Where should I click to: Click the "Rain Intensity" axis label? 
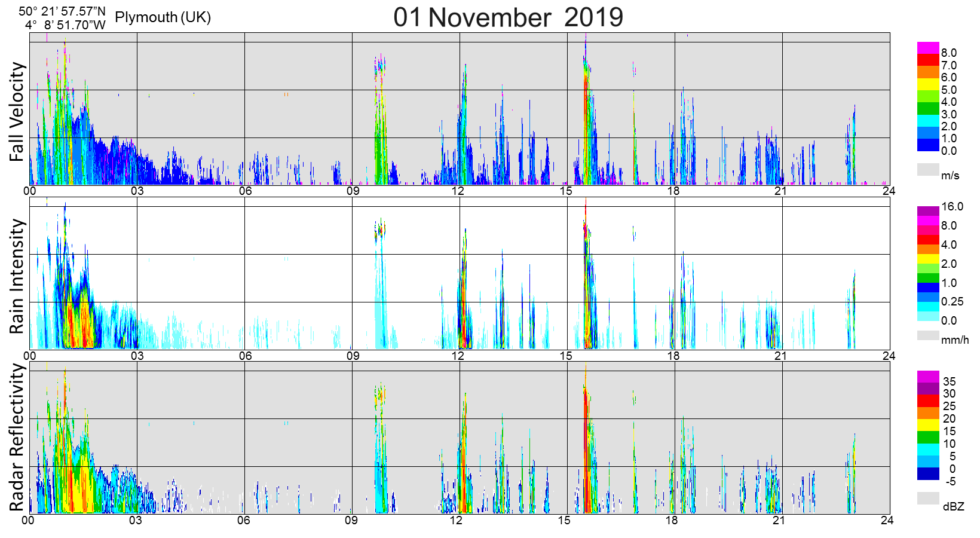18,276
